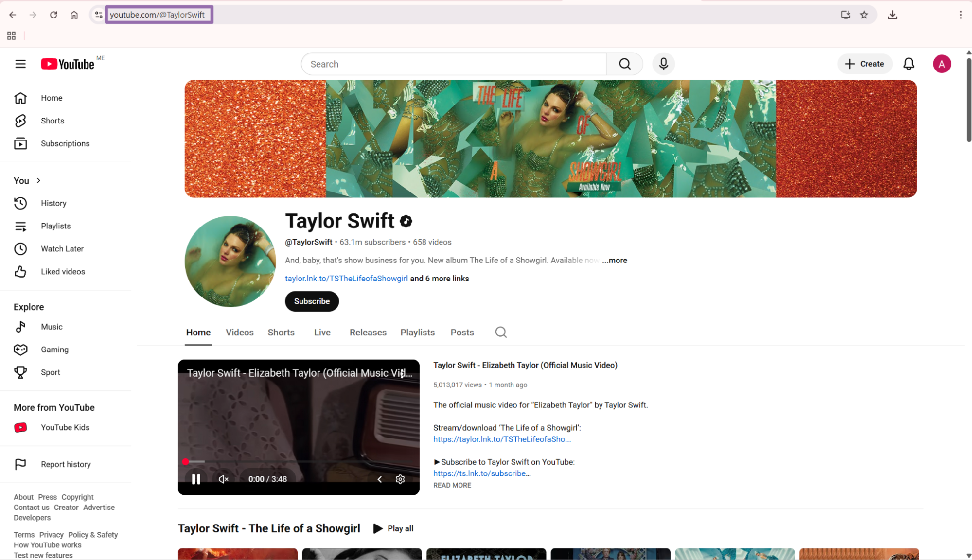The image size is (972, 560).
Task: Open browser downloads
Action: [x=892, y=15]
